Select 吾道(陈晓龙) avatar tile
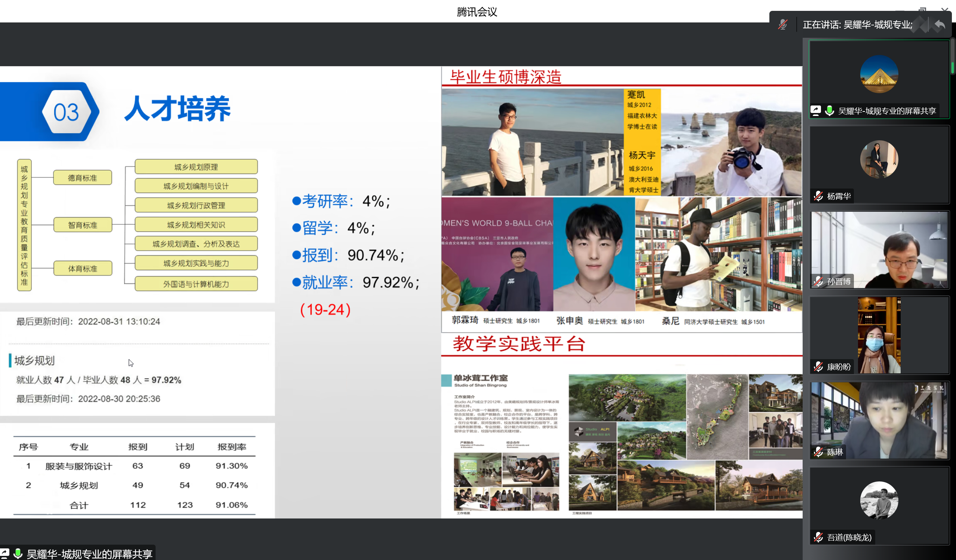Viewport: 956px width, 560px height. [879, 501]
